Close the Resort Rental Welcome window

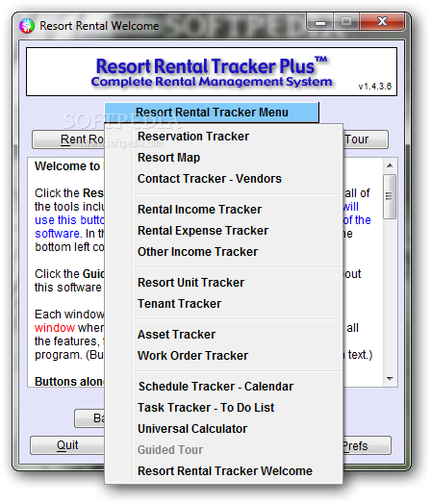[x=382, y=22]
